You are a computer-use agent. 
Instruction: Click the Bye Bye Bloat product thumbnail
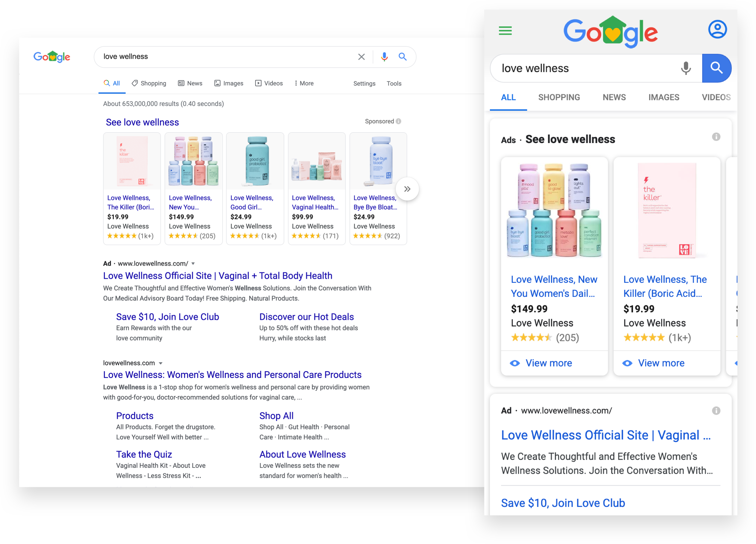pos(378,162)
